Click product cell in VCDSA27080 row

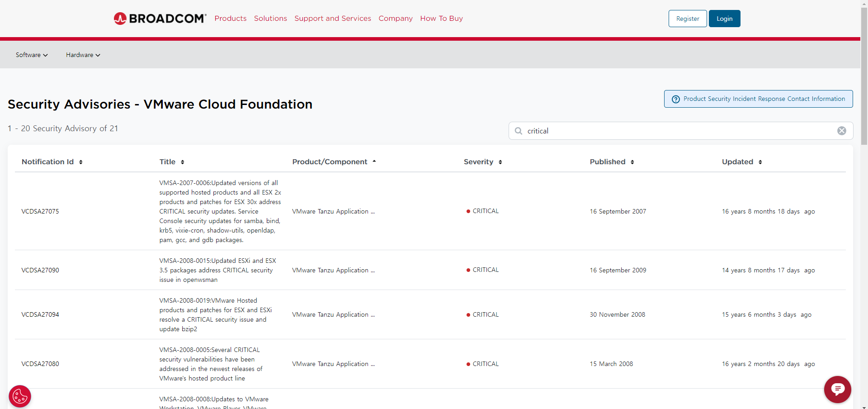[333, 364]
